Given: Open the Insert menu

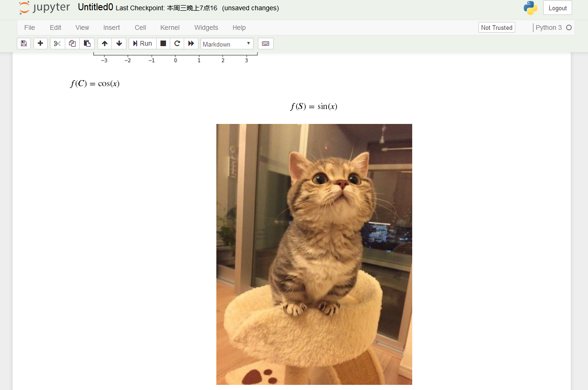Looking at the screenshot, I should point(111,27).
